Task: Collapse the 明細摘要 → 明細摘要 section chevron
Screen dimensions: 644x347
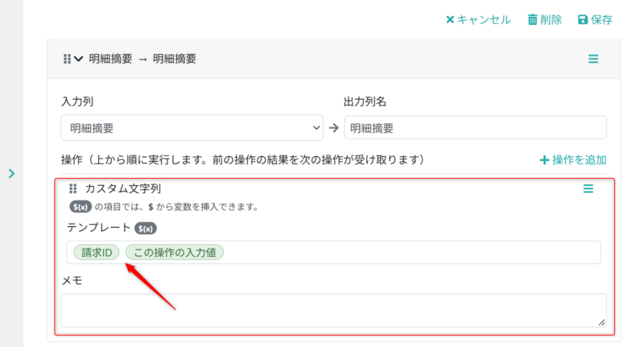Action: coord(78,59)
